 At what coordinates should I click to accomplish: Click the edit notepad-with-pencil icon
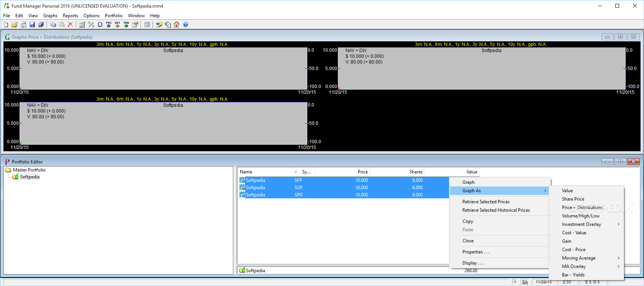(82, 25)
